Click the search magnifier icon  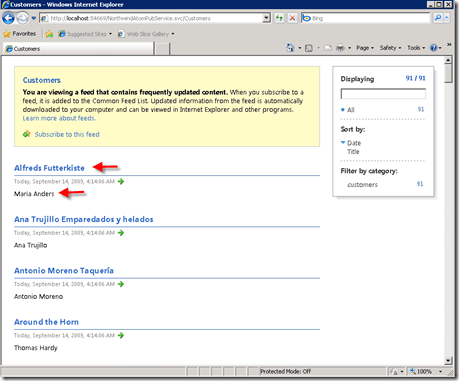[x=438, y=18]
